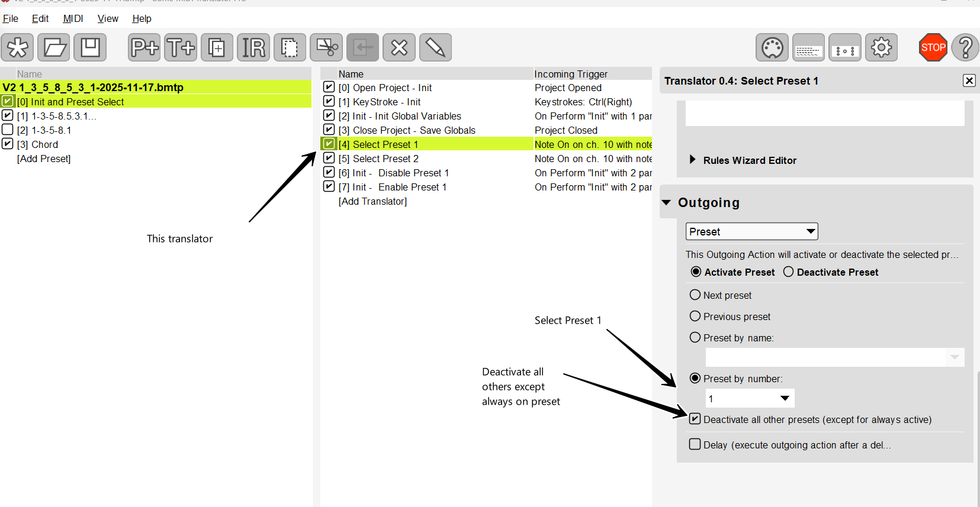Click the [Add Translator] entry

372,201
